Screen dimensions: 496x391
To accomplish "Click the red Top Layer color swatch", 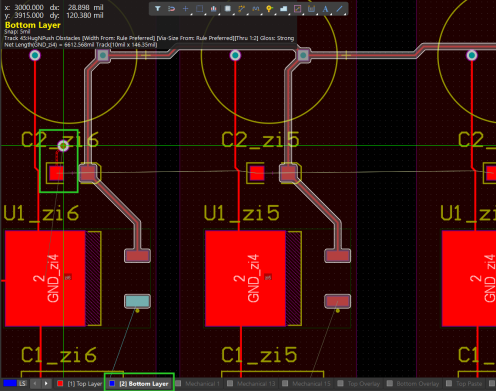I will click(x=60, y=384).
